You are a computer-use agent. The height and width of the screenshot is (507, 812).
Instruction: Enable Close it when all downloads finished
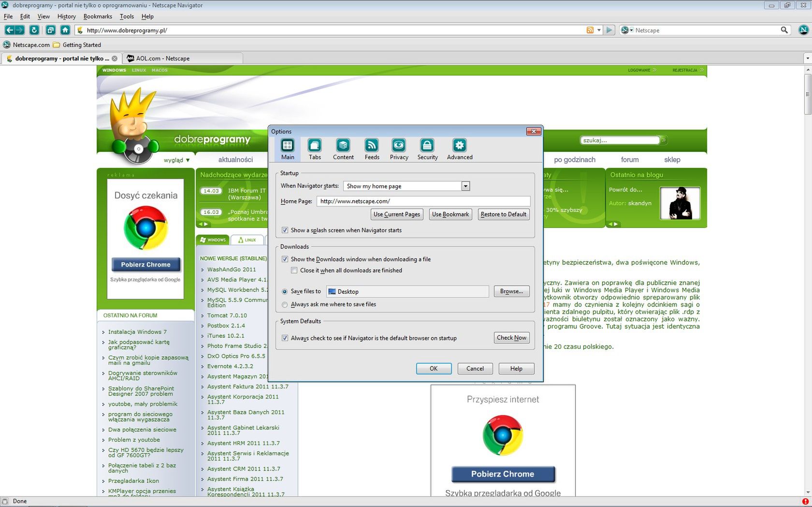294,270
